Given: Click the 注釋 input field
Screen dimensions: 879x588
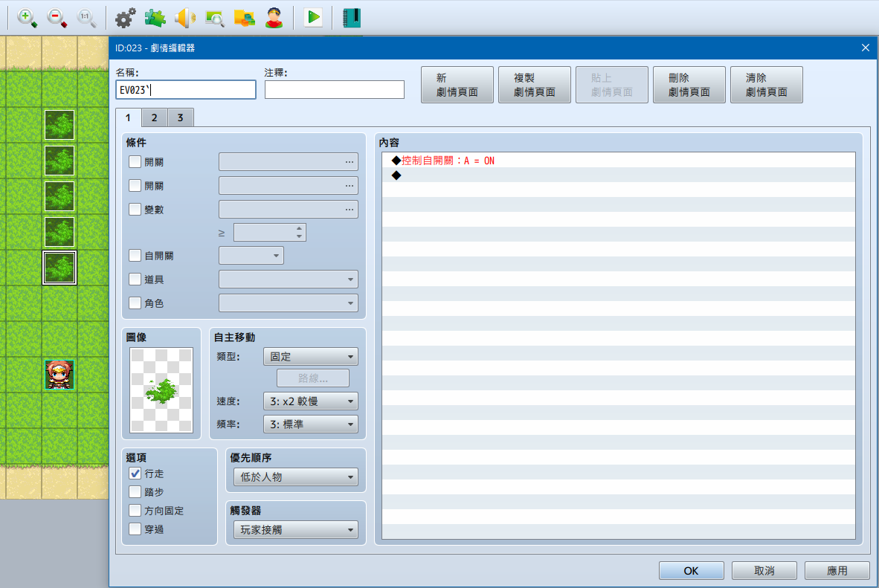Looking at the screenshot, I should (x=335, y=90).
